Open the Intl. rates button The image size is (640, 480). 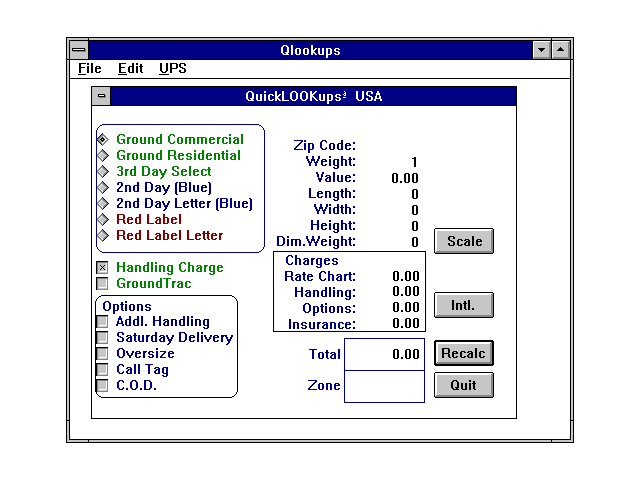[x=464, y=305]
